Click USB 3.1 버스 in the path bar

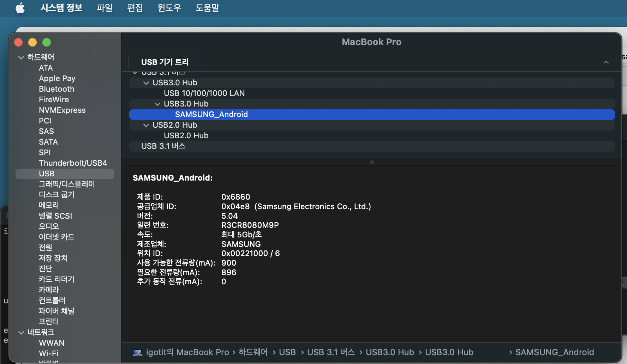[x=331, y=352]
